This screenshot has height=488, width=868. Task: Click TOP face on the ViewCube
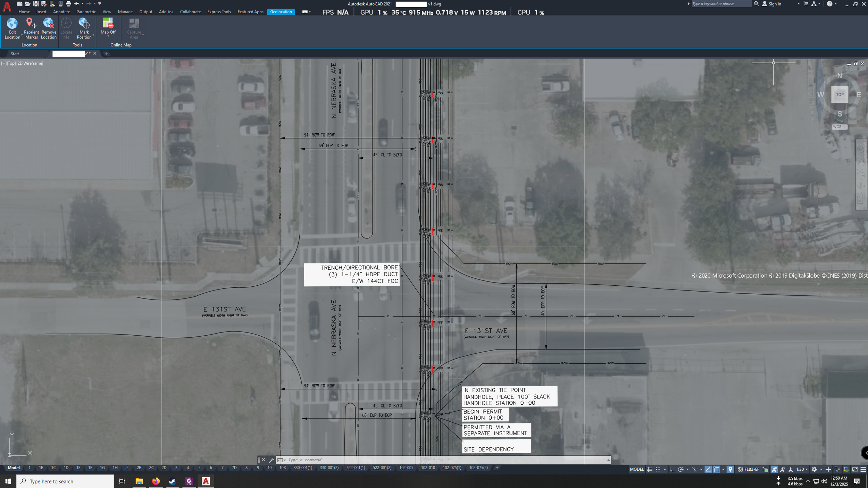[839, 94]
